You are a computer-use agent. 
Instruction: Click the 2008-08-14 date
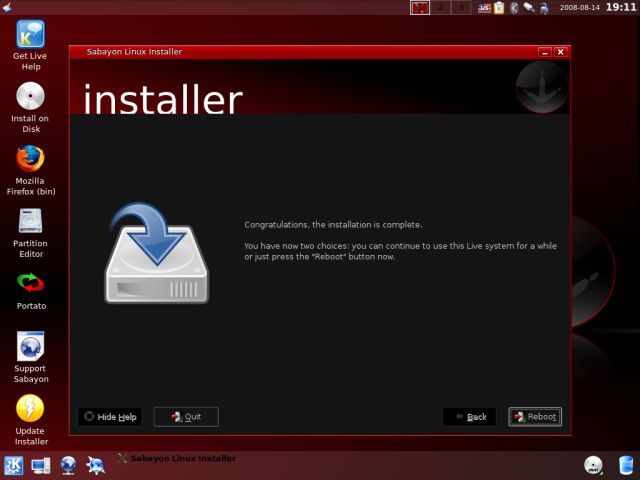tap(580, 8)
